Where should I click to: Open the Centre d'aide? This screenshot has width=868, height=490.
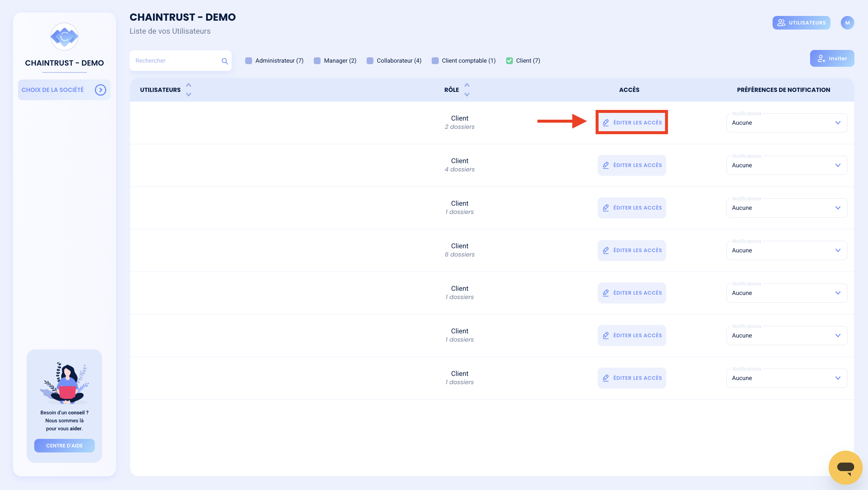click(64, 446)
